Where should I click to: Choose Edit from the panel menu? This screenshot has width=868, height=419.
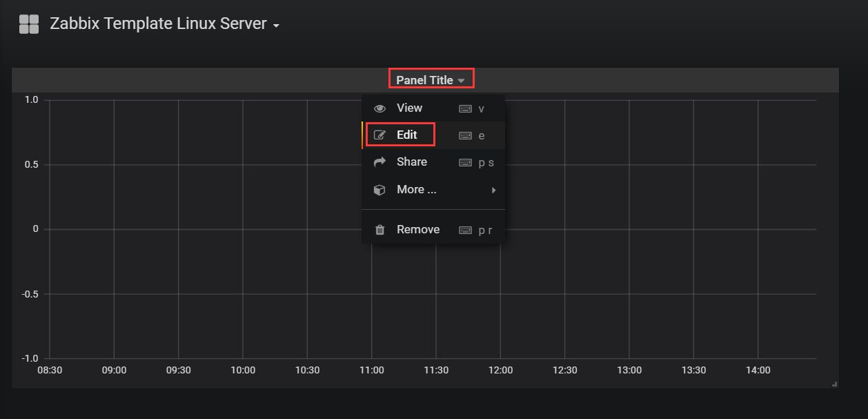tap(433, 135)
